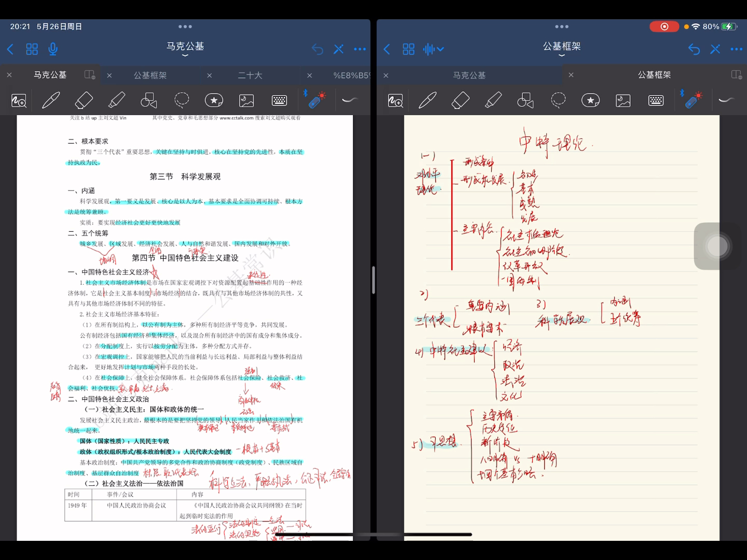
Task: Pick the stroke style curve in right toolbar
Action: click(727, 100)
